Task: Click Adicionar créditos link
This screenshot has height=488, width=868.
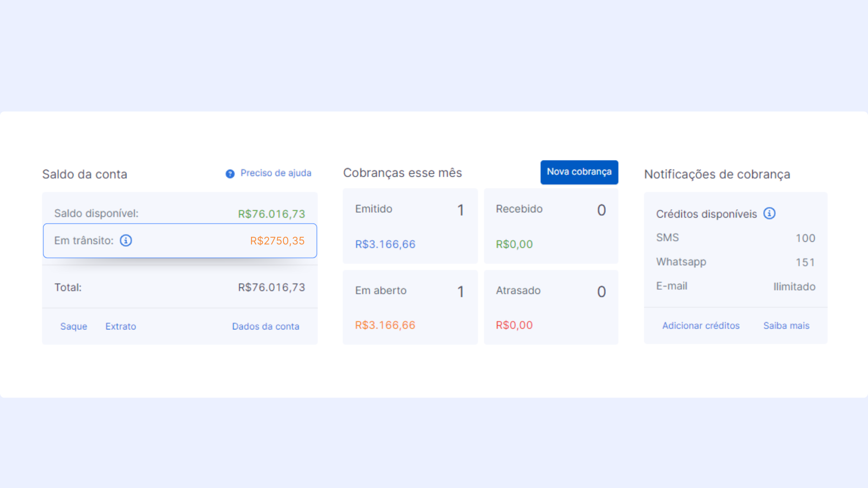Action: [x=701, y=325]
